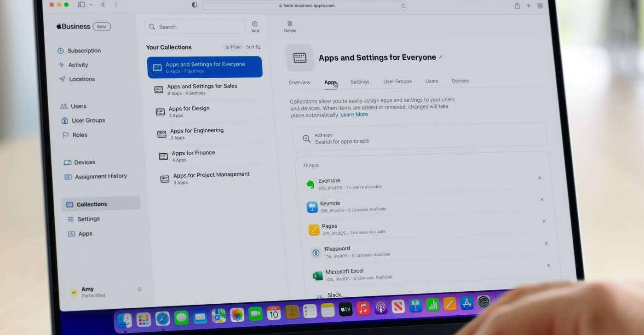644x335 pixels.
Task: Open Apps in the left sidebar
Action: point(80,234)
